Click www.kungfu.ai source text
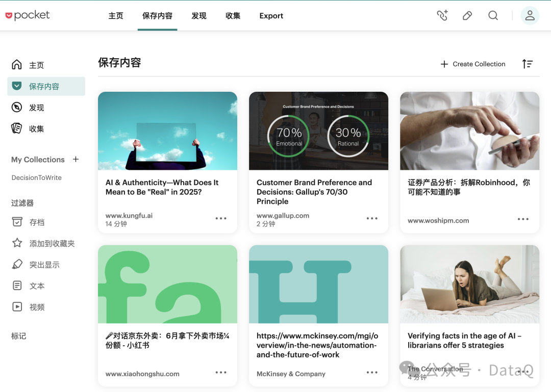Screen dimensions: 551x392 [x=129, y=216]
